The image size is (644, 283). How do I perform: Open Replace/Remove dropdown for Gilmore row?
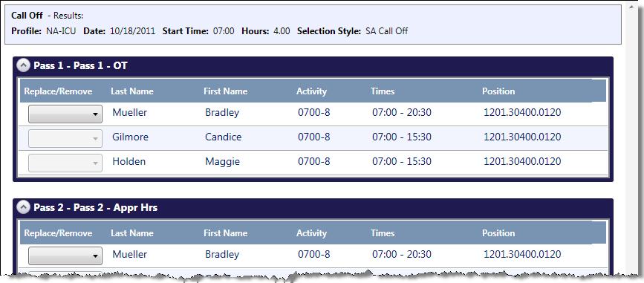pyautogui.click(x=65, y=138)
